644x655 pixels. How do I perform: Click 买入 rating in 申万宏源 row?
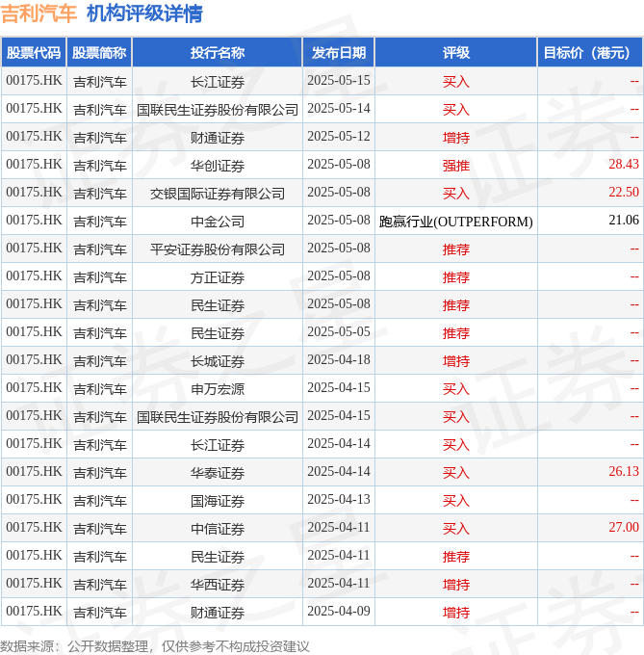pyautogui.click(x=455, y=389)
